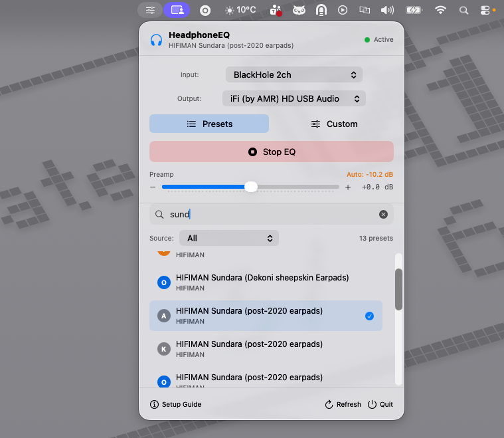Viewport: 504px width, 438px height.
Task: Open the Teams menu bar icon
Action: tap(276, 11)
